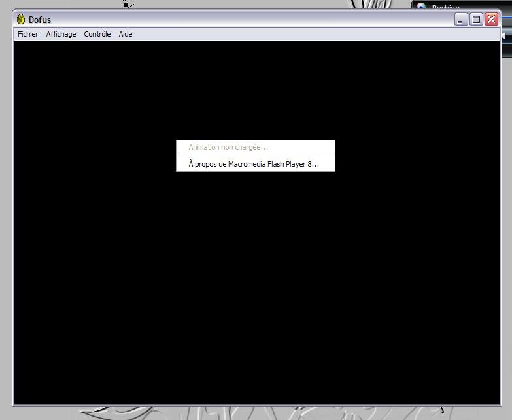The height and width of the screenshot is (420, 512).
Task: Click the disabled Animation non chargée entry
Action: [256, 147]
